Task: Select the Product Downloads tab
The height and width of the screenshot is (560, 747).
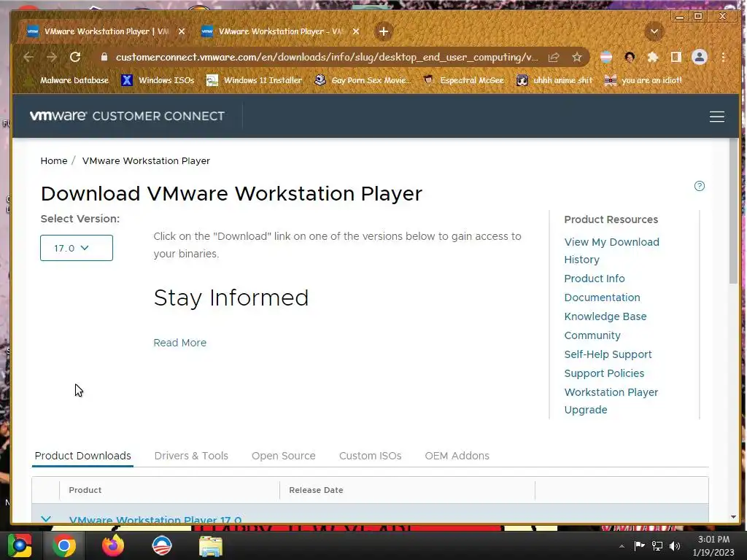Action: [83, 456]
